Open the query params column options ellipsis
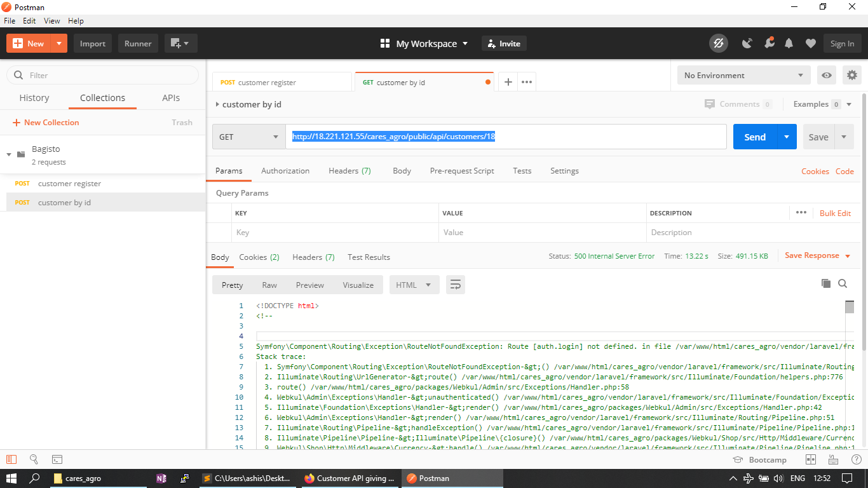 [x=801, y=212]
